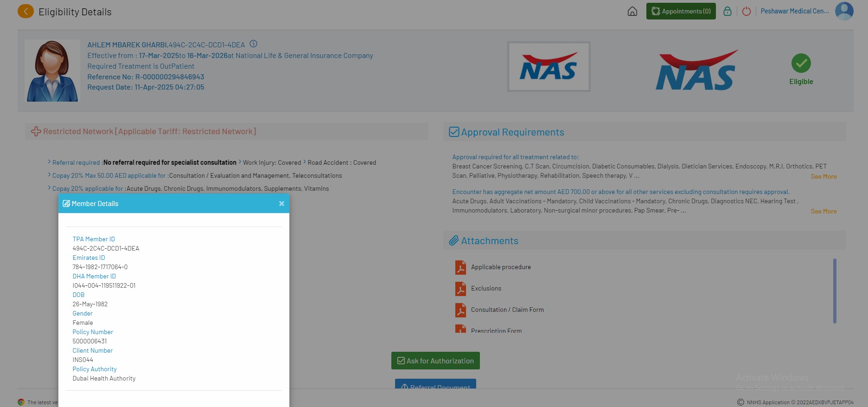
Task: Expand Copay 20% Max 50.00 AED chevron
Action: (x=49, y=175)
